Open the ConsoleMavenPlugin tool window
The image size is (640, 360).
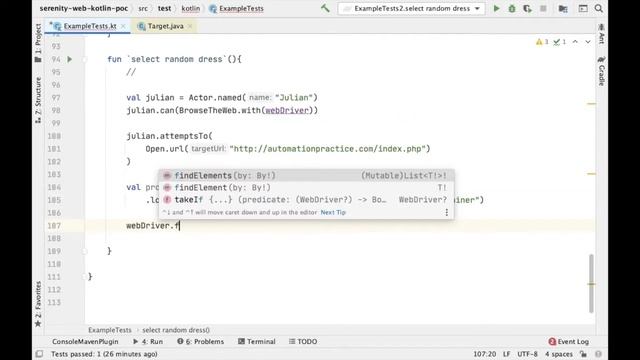tap(85, 342)
